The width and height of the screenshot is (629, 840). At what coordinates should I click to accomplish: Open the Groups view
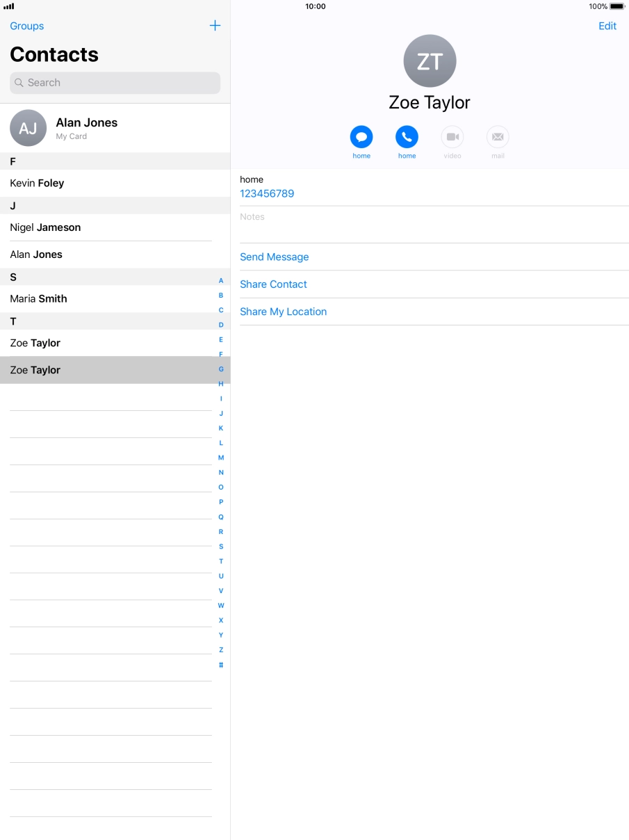click(x=26, y=26)
